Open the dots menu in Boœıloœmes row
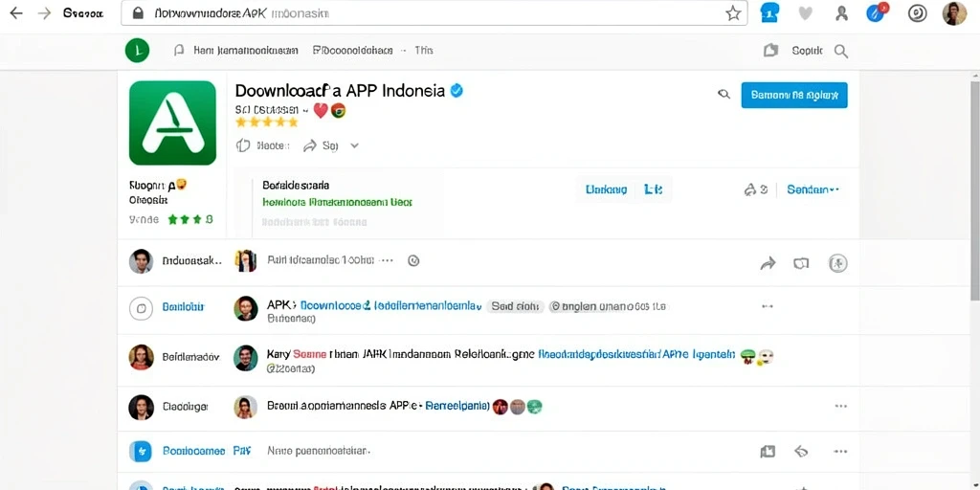Viewport: 980px width, 490px height. (840, 451)
